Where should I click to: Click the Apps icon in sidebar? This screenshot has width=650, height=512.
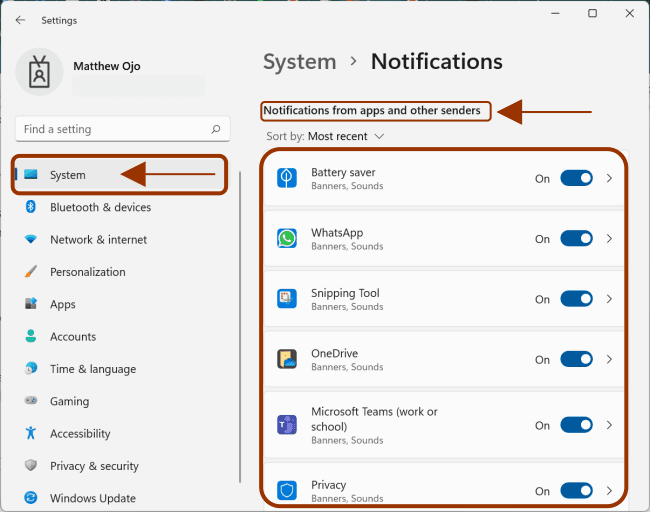31,303
